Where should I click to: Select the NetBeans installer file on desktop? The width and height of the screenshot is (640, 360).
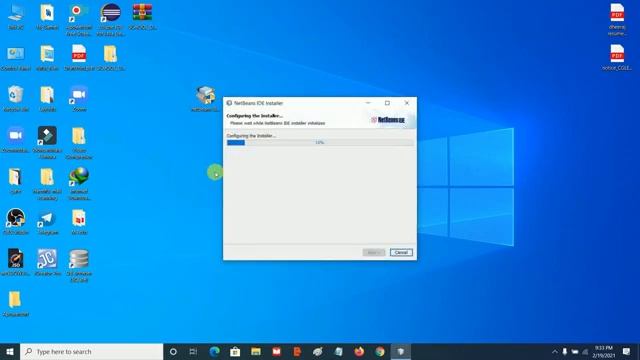click(x=205, y=99)
